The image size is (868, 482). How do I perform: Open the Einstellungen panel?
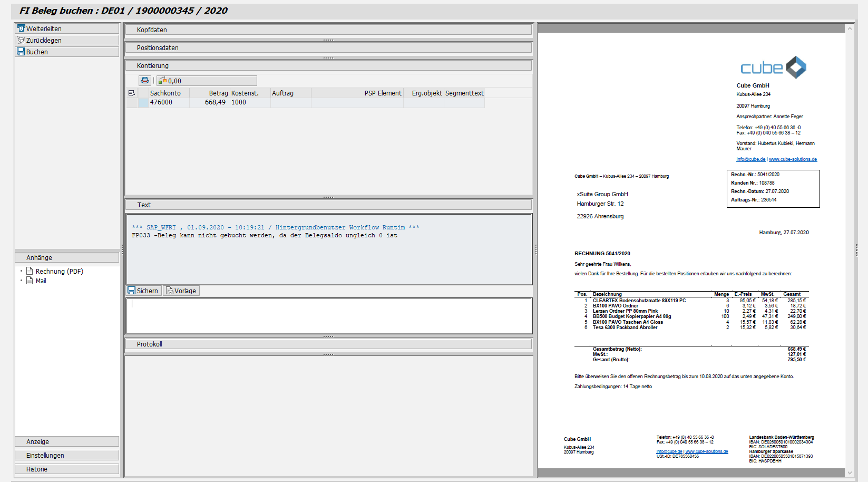[66, 456]
